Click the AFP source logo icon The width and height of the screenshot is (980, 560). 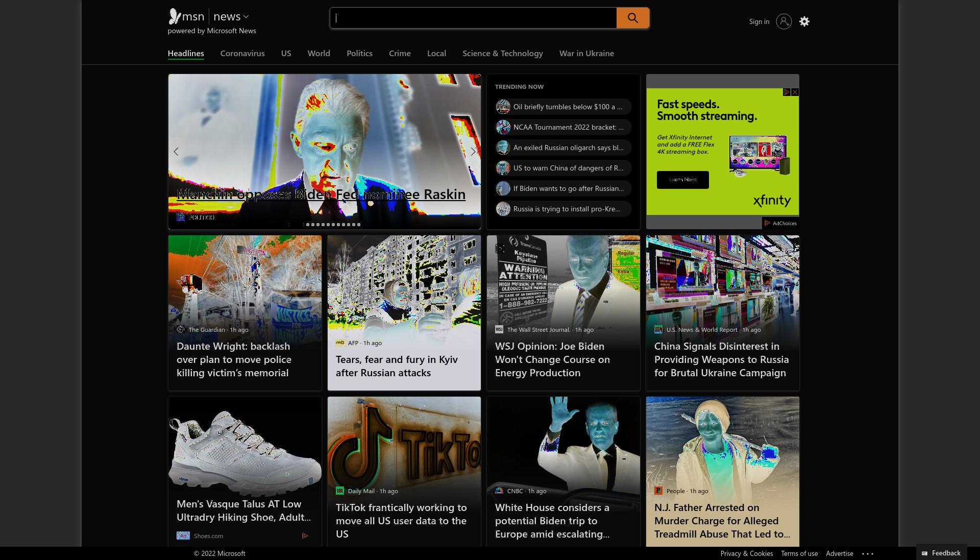coord(340,343)
